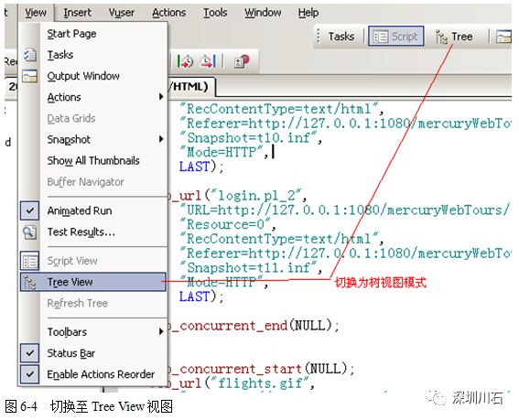The height and width of the screenshot is (420, 519).
Task: Open the Insert menu
Action: (78, 13)
